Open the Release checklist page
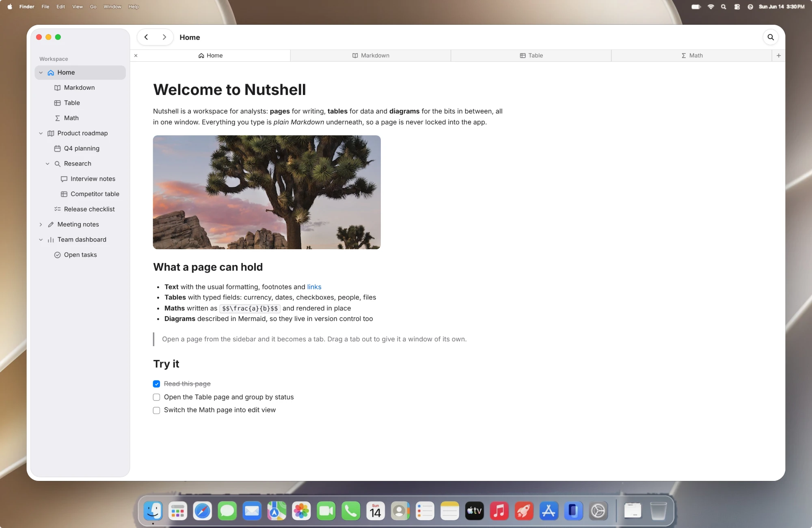The width and height of the screenshot is (812, 528). (80, 209)
